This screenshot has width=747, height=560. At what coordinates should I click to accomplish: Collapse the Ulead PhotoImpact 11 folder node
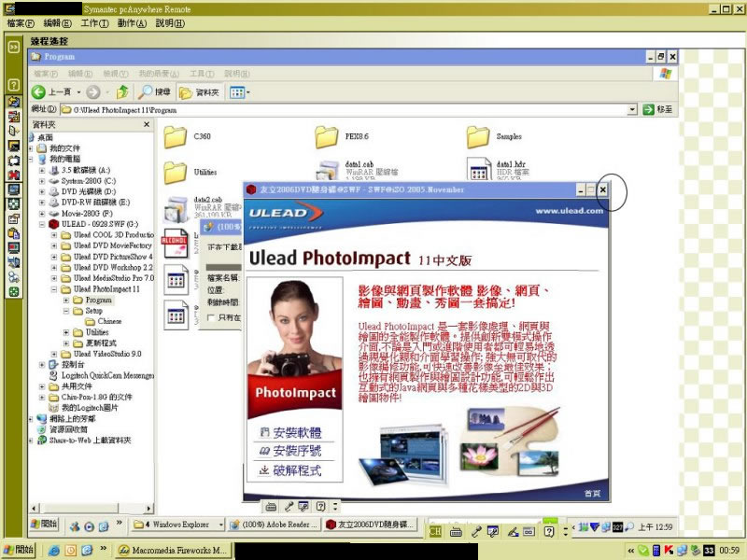[x=54, y=289]
